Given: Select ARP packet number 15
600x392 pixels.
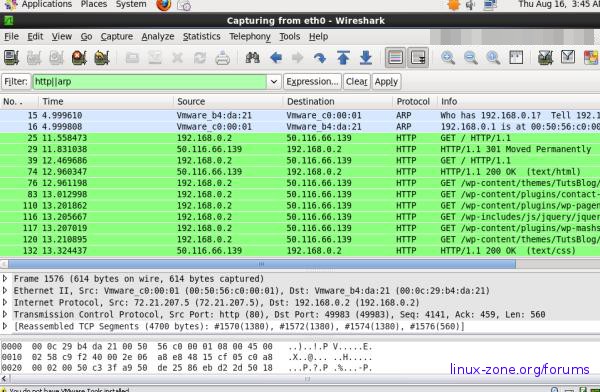Looking at the screenshot, I should [300, 115].
